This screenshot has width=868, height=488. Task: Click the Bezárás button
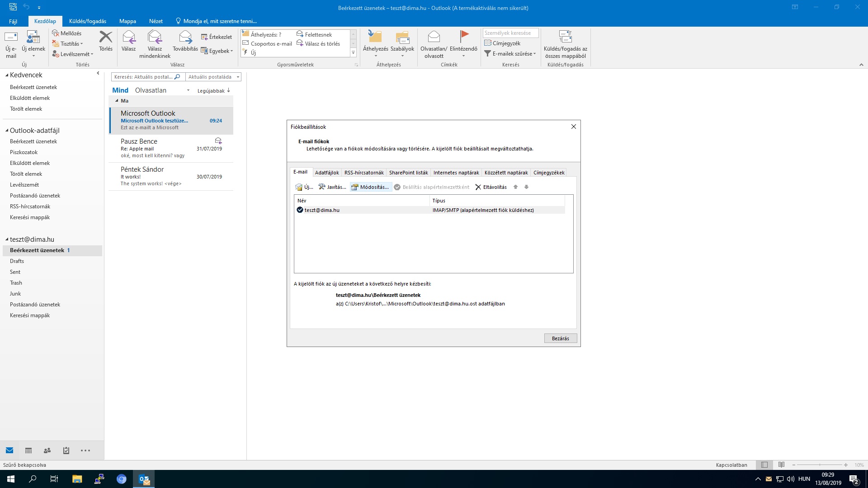click(561, 338)
